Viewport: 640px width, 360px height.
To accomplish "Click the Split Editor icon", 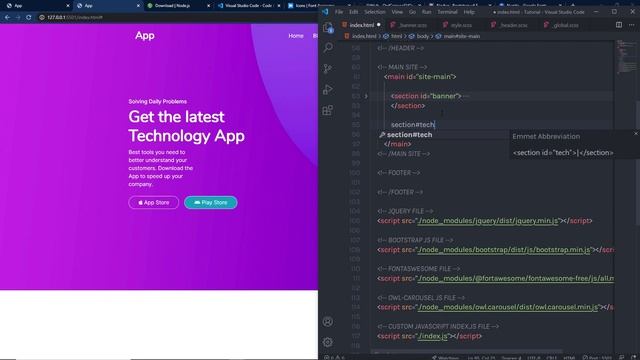I will 619,25.
